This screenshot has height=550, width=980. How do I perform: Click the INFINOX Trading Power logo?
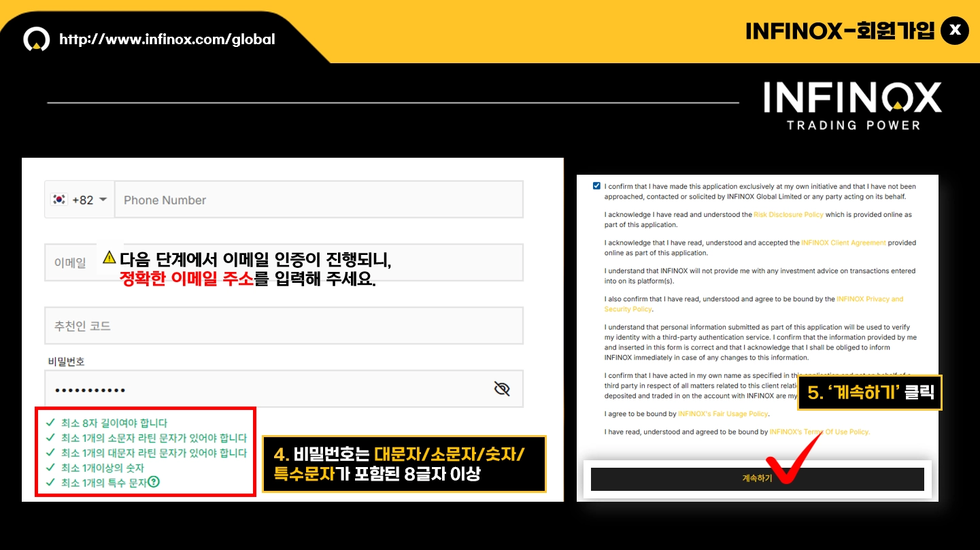pyautogui.click(x=853, y=106)
